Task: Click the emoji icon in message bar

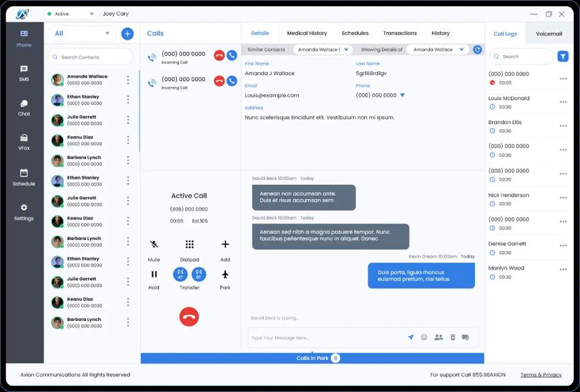Action: (x=424, y=337)
